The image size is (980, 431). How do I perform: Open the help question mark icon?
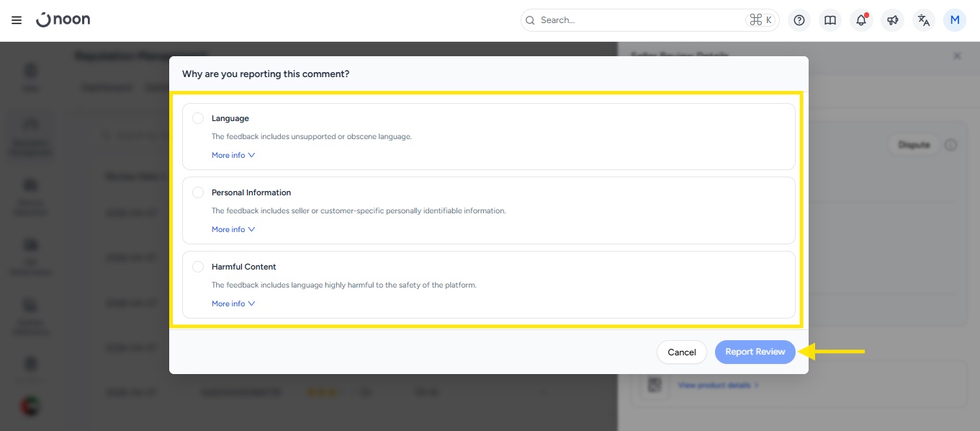tap(799, 20)
